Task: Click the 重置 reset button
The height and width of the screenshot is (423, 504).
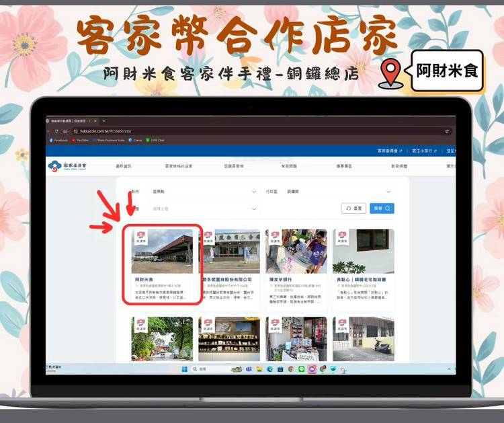Action: pyautogui.click(x=353, y=208)
